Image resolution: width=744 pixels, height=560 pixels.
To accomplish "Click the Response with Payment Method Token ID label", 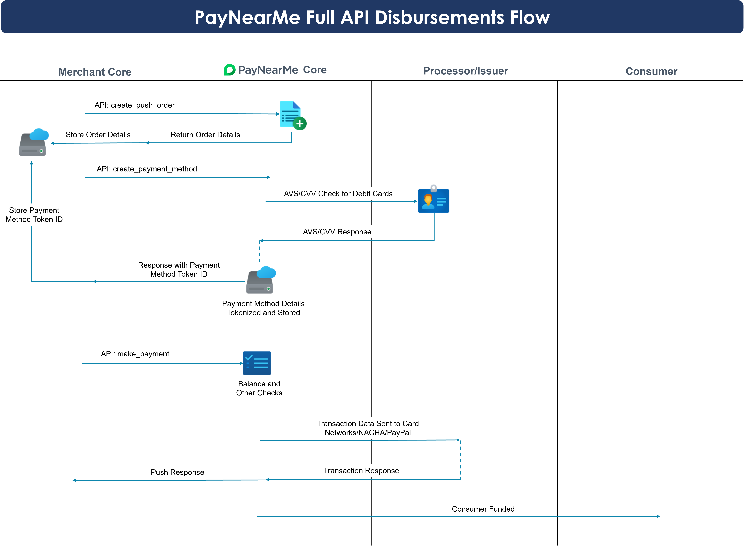I will [179, 270].
